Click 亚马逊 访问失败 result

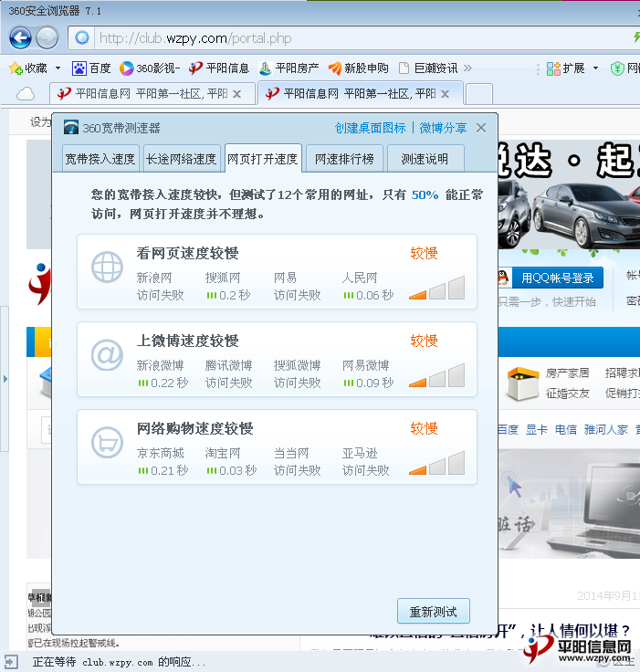tap(366, 462)
